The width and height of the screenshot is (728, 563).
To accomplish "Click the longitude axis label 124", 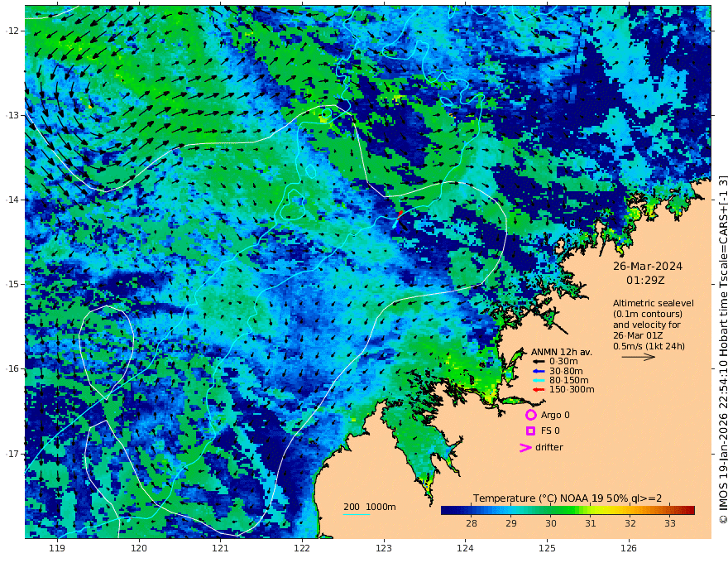I will click(x=465, y=548).
